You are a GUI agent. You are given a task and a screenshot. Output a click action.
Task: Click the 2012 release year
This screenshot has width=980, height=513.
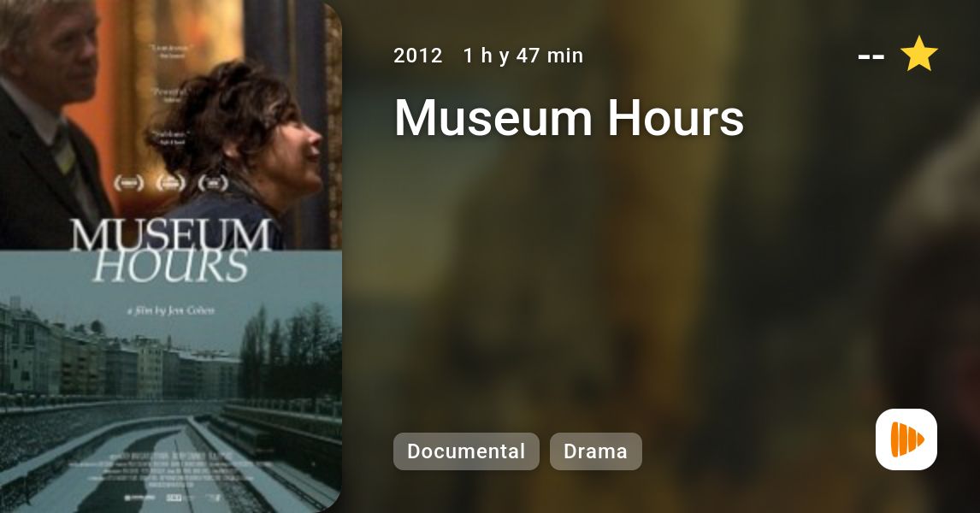pyautogui.click(x=418, y=56)
